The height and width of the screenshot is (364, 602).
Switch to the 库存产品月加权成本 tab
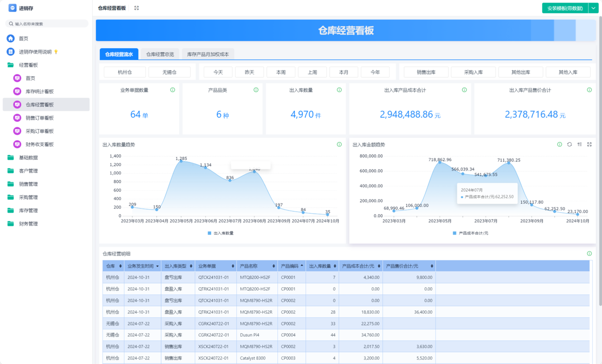(x=208, y=54)
